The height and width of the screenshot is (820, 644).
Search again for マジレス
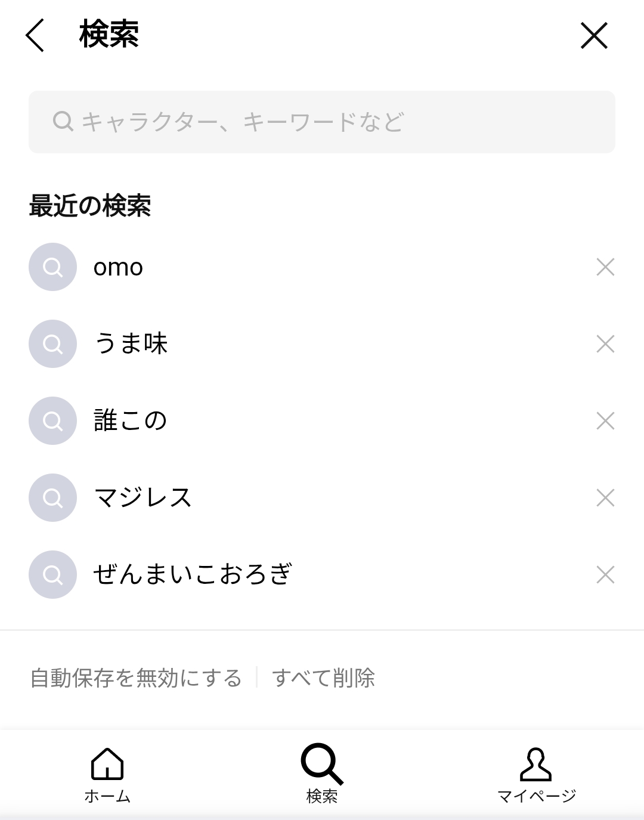(x=143, y=498)
